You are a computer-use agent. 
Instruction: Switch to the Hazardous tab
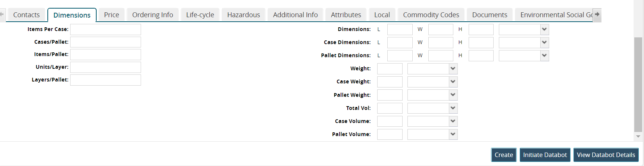tap(243, 15)
